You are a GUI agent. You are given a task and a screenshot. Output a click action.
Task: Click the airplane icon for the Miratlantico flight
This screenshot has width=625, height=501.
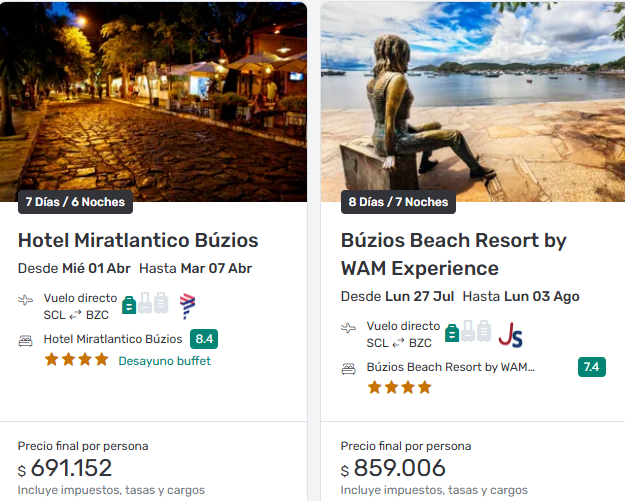pos(26,300)
